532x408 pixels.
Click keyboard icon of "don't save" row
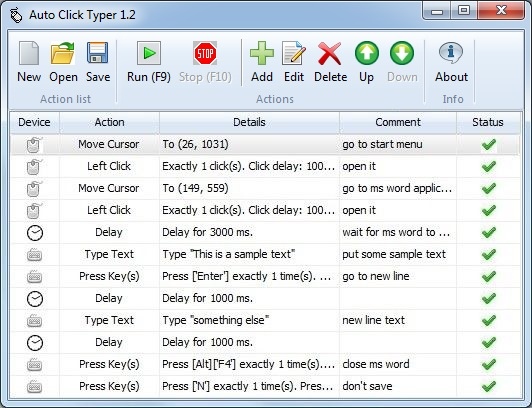pos(34,387)
